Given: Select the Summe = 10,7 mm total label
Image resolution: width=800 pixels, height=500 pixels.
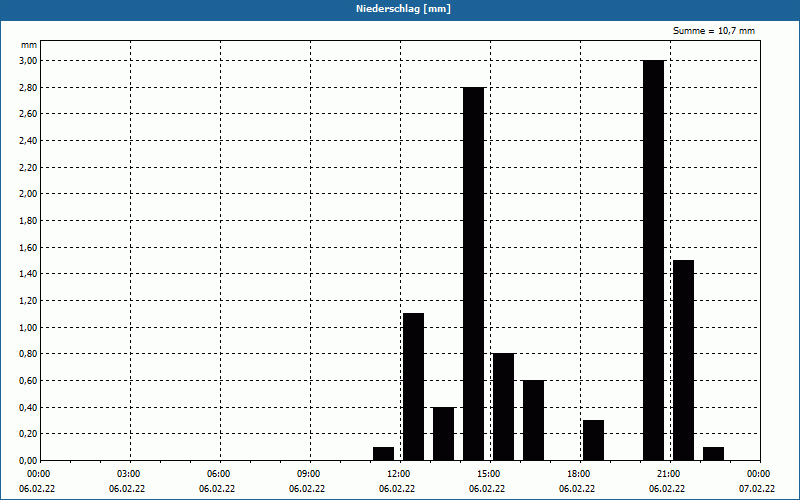Looking at the screenshot, I should (x=714, y=31).
